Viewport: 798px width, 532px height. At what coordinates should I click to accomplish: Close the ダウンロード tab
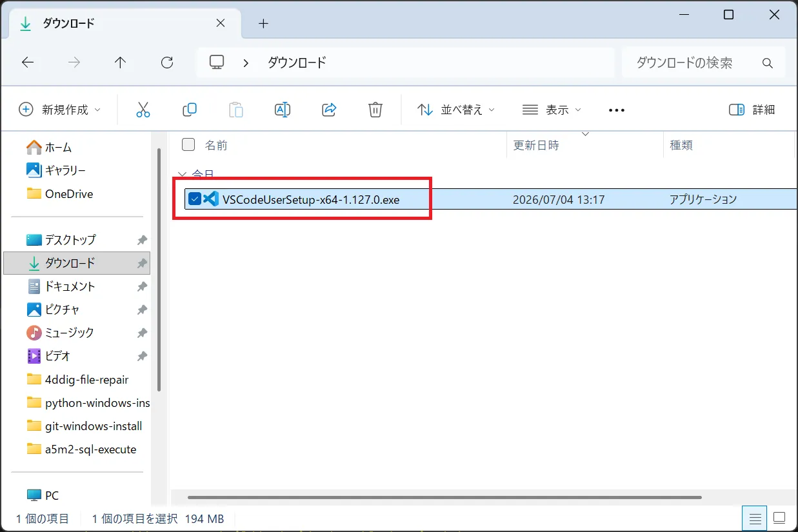(x=220, y=23)
